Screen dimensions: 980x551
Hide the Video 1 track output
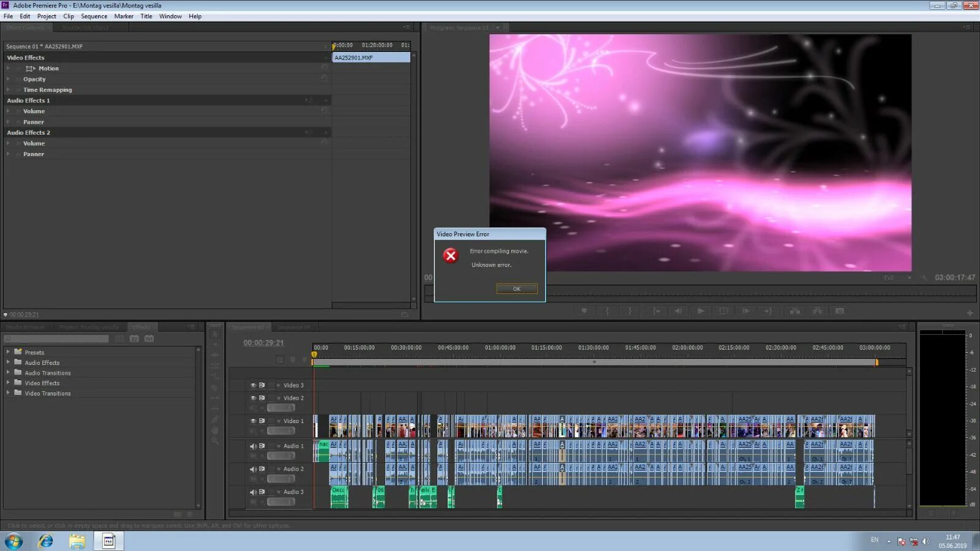click(x=253, y=421)
